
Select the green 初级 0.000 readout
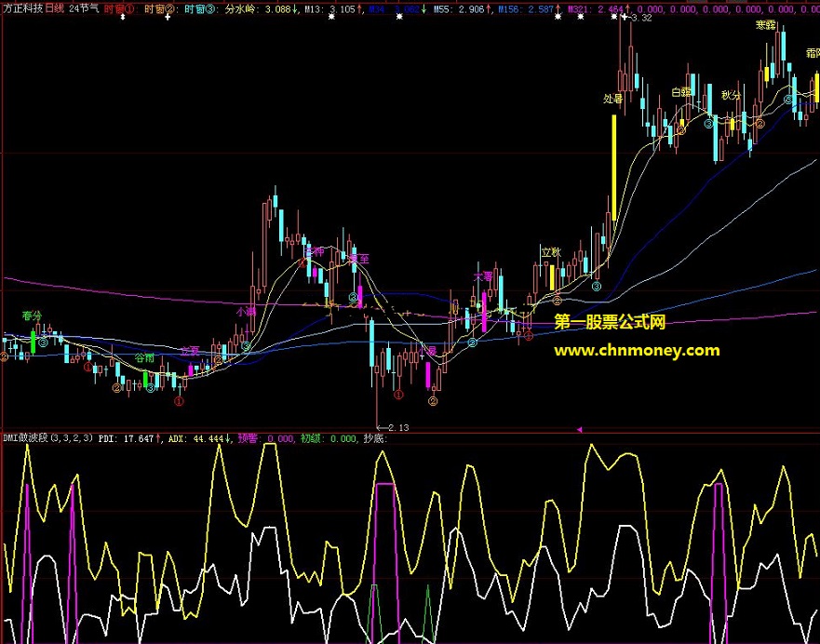[x=329, y=438]
